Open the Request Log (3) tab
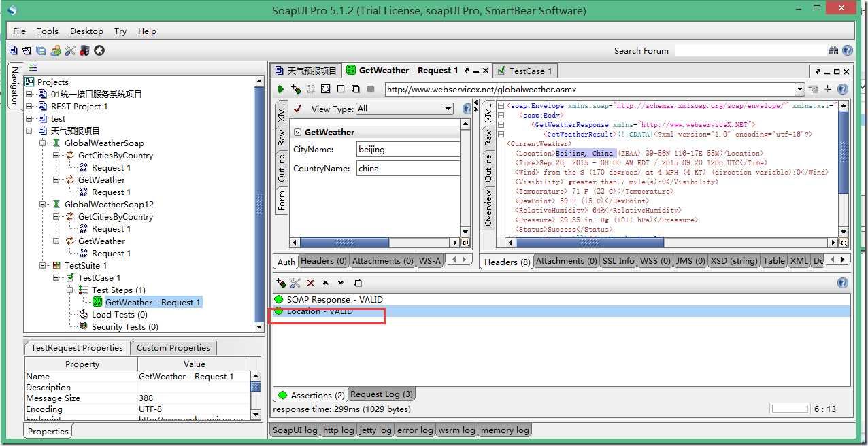 click(382, 394)
